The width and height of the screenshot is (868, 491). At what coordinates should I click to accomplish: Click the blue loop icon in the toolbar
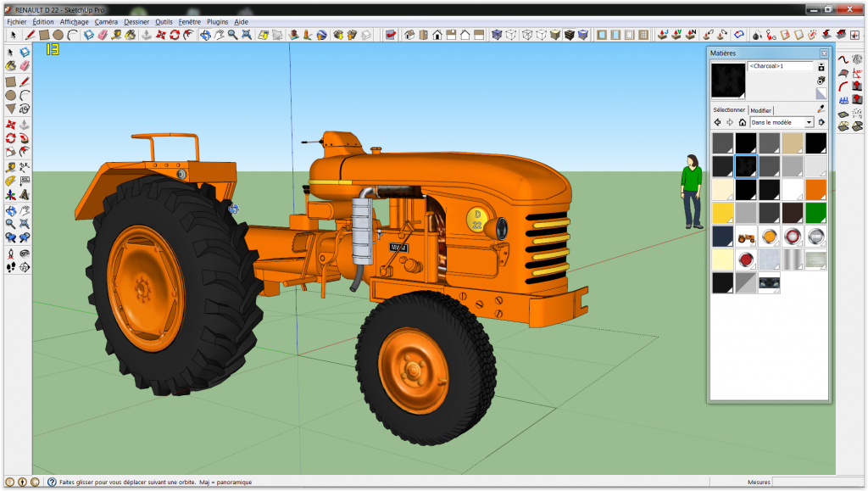[739, 35]
